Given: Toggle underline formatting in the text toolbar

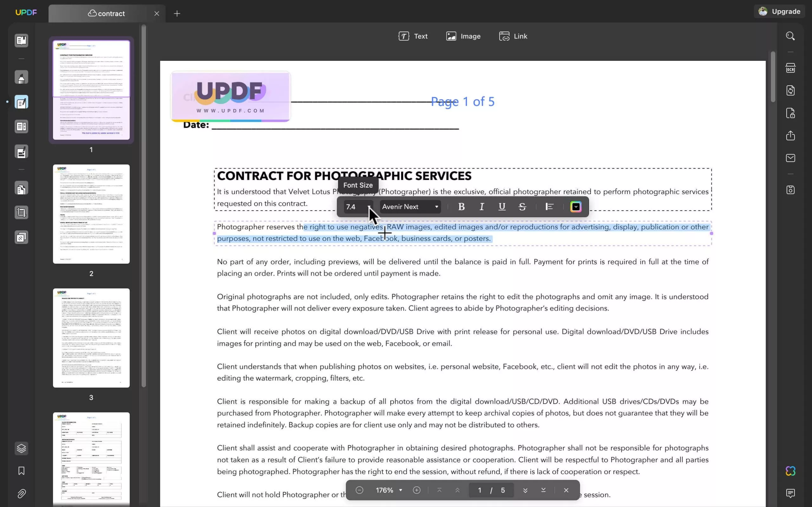Looking at the screenshot, I should [501, 207].
